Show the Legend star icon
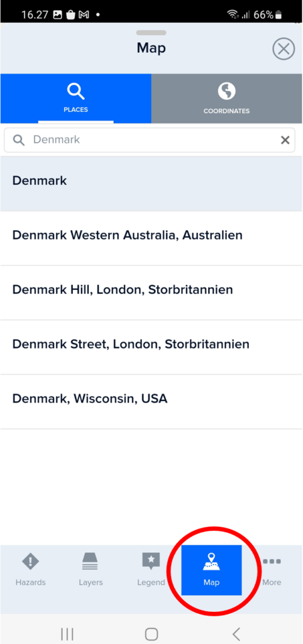This screenshot has height=644, width=303. click(151, 561)
